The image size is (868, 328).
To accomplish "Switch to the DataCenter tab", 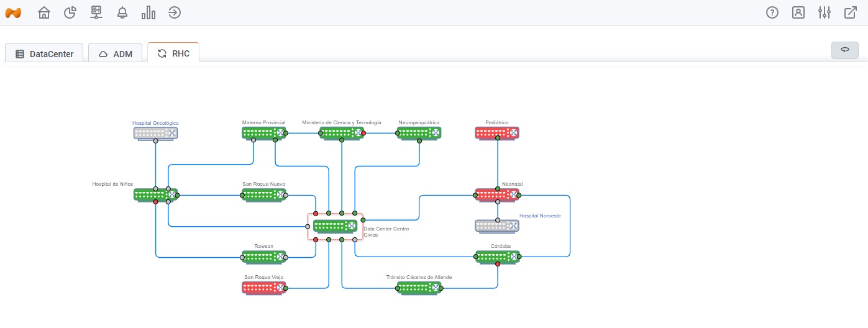I will 45,54.
